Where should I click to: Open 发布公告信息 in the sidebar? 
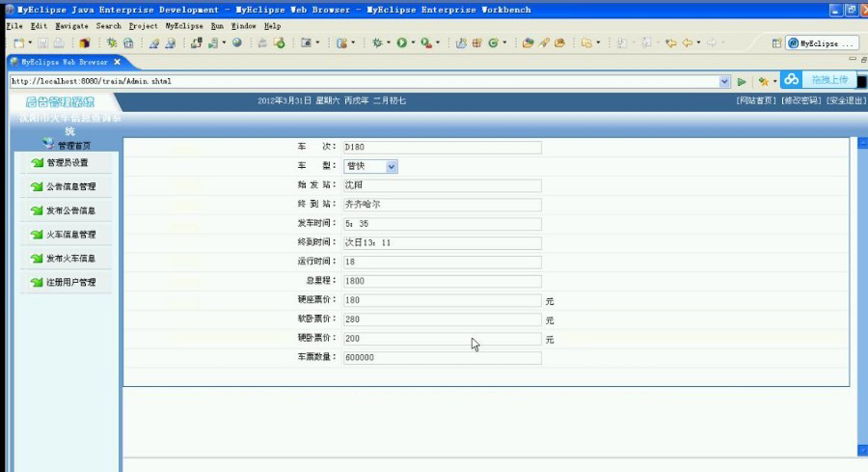70,210
